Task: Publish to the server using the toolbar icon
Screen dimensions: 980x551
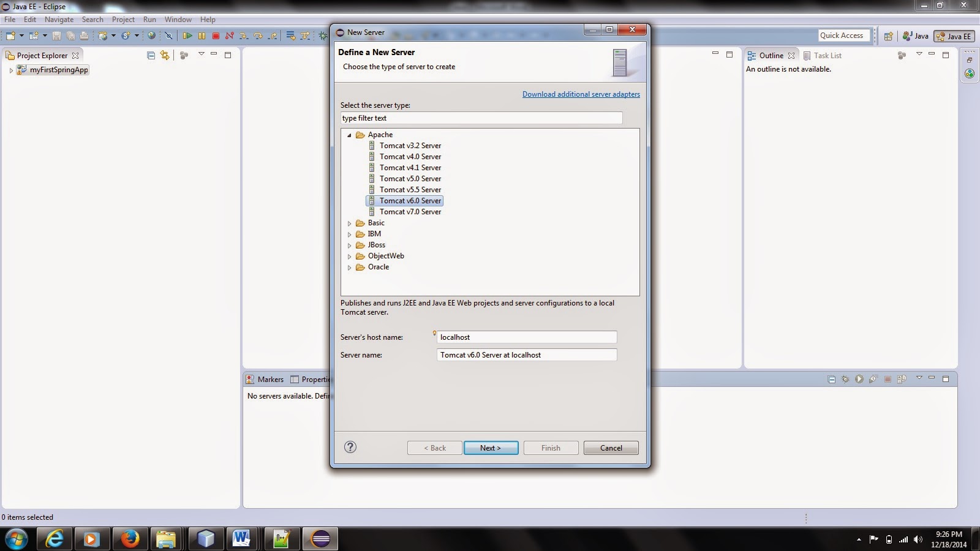Action: pyautogui.click(x=900, y=379)
